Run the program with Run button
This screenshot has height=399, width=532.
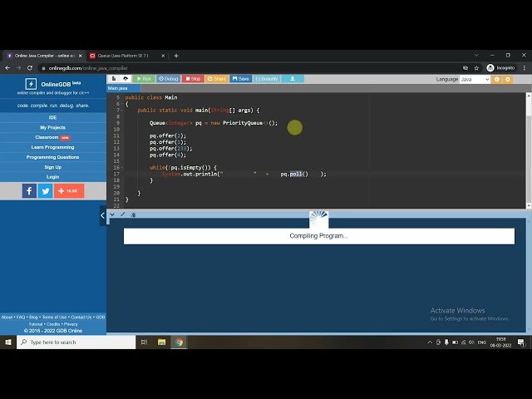(x=144, y=79)
